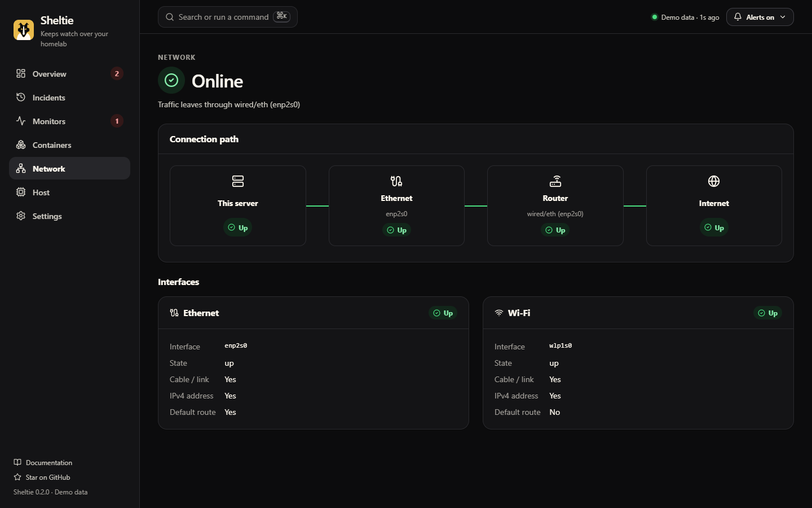Click the Wi-Fi Default route No value
Image resolution: width=812 pixels, height=508 pixels.
[x=555, y=412]
